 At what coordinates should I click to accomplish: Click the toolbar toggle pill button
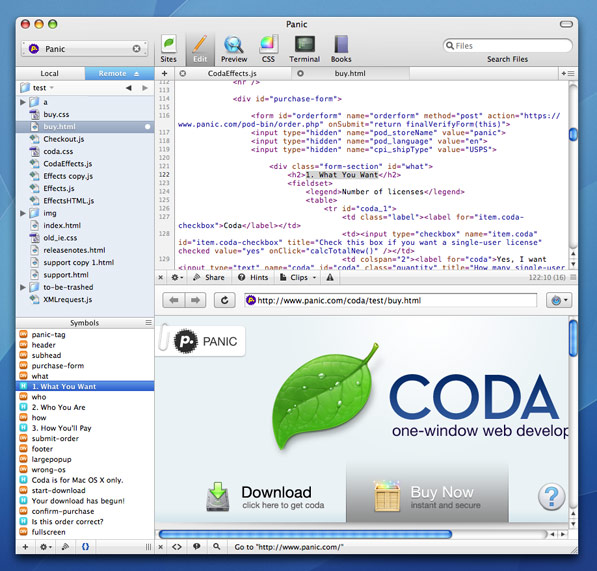(x=566, y=24)
